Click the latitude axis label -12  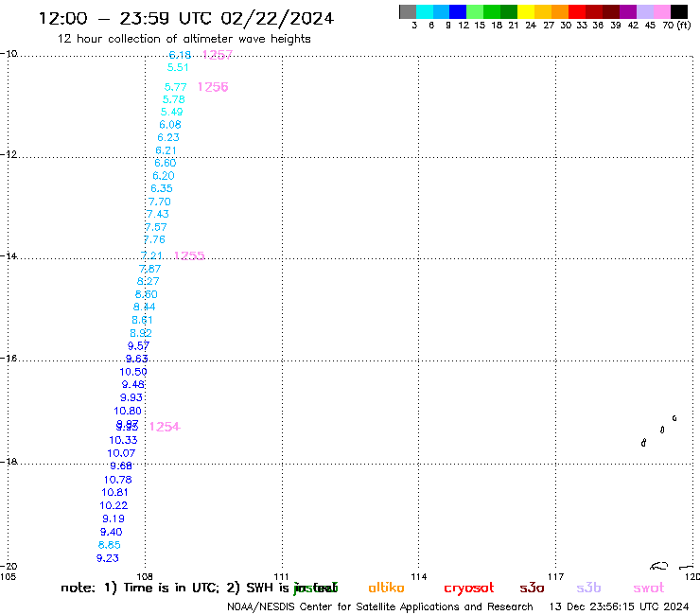[9, 154]
